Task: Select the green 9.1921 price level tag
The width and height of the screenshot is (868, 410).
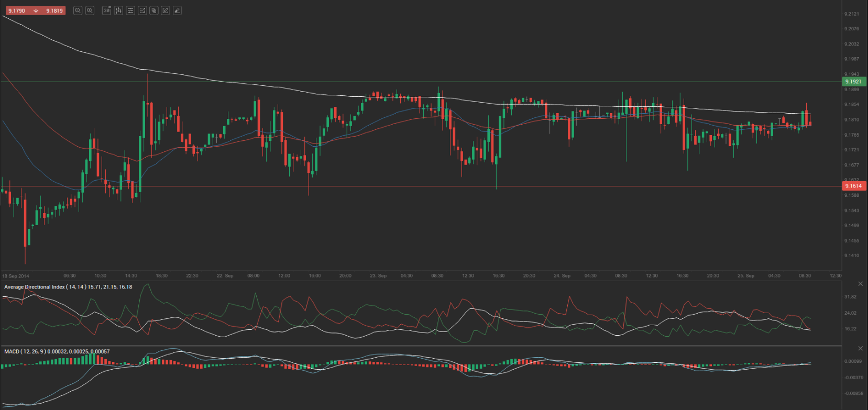Action: point(853,82)
